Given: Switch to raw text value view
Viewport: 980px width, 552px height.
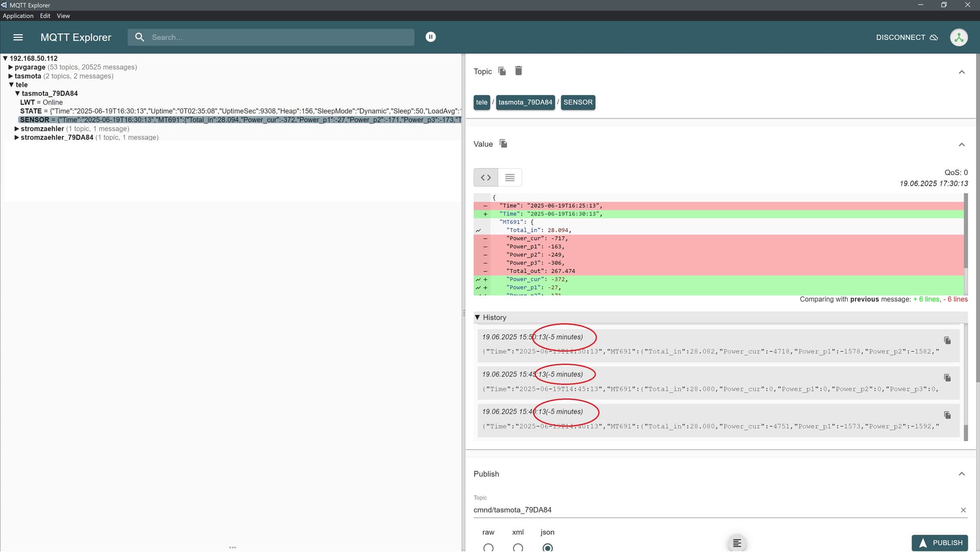Looking at the screenshot, I should tap(510, 178).
